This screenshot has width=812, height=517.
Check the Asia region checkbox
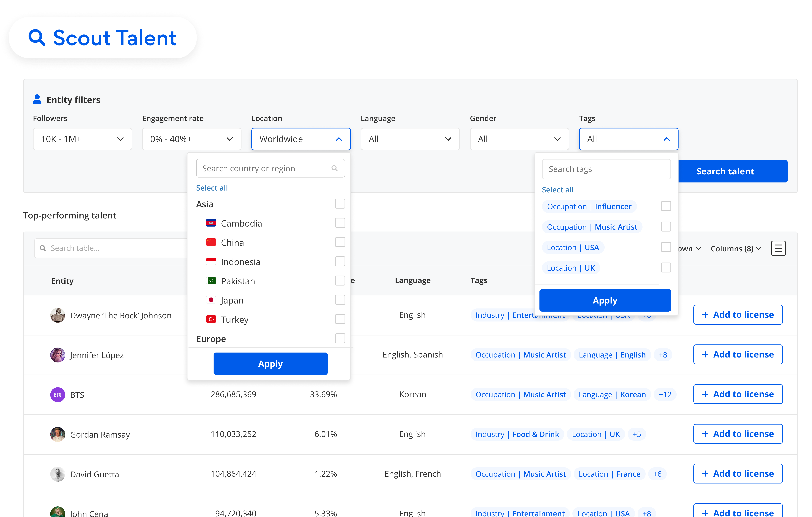click(x=340, y=204)
